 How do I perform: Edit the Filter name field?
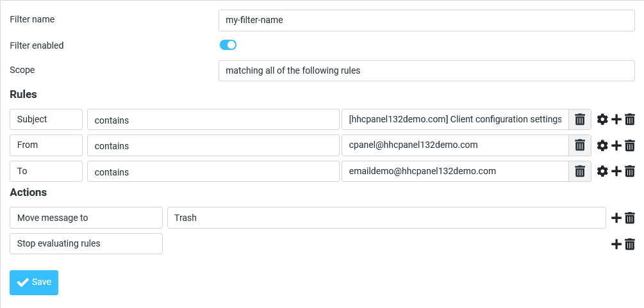[426, 20]
